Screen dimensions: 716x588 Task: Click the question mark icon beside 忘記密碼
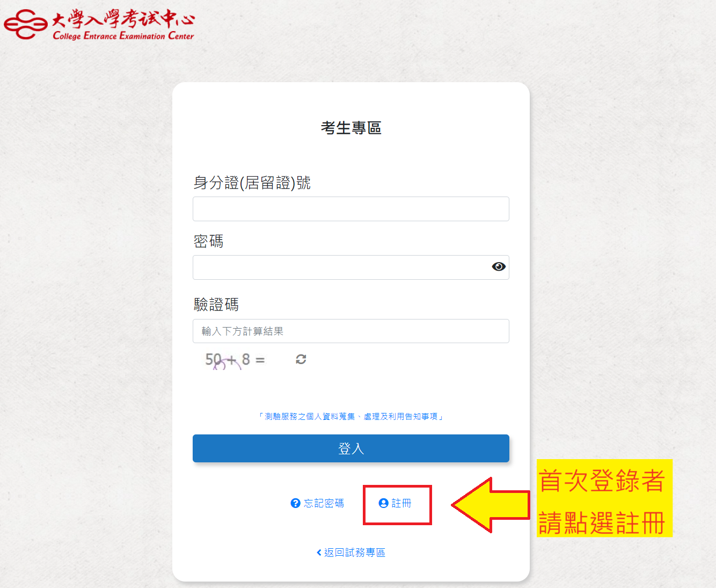[x=295, y=503]
